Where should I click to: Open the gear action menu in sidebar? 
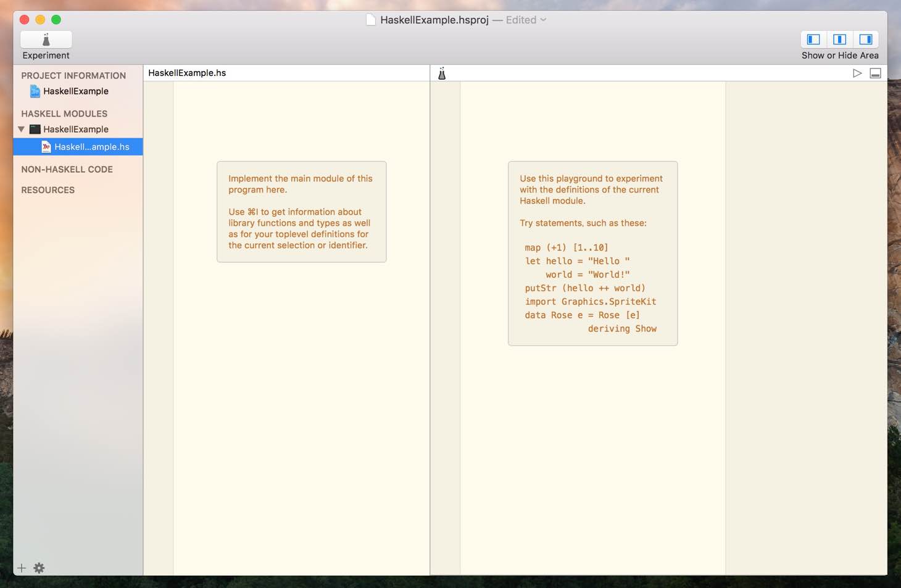tap(39, 568)
